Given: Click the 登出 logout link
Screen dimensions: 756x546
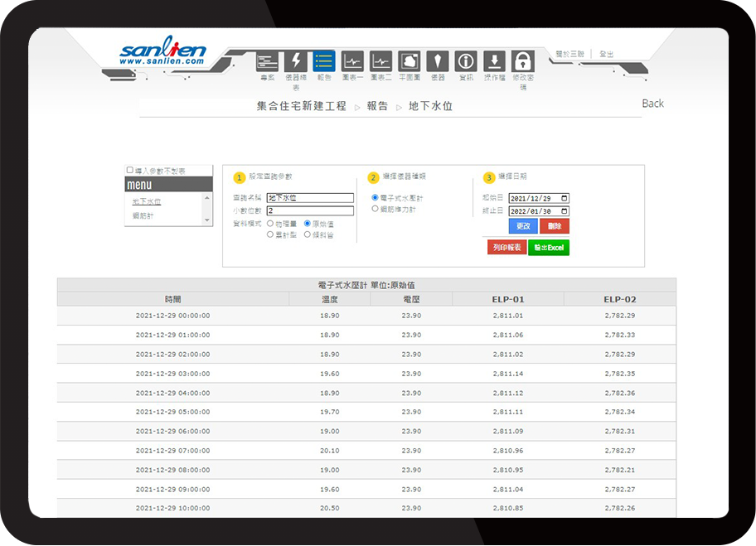Looking at the screenshot, I should pyautogui.click(x=608, y=52).
